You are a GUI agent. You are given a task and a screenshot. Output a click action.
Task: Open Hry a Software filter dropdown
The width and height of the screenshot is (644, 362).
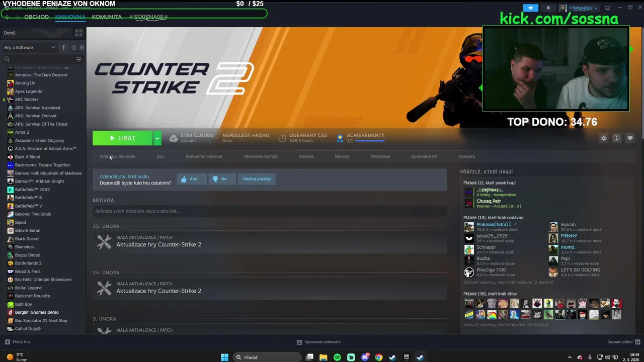30,47
